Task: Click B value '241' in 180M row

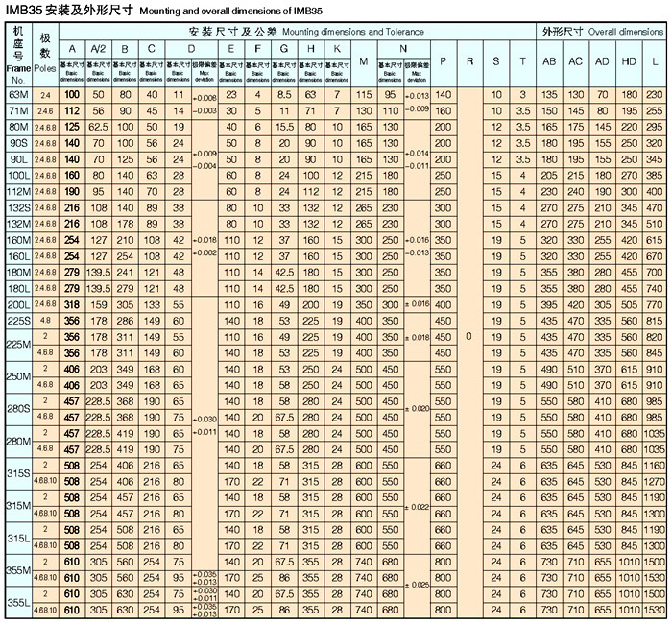Action: tap(125, 273)
